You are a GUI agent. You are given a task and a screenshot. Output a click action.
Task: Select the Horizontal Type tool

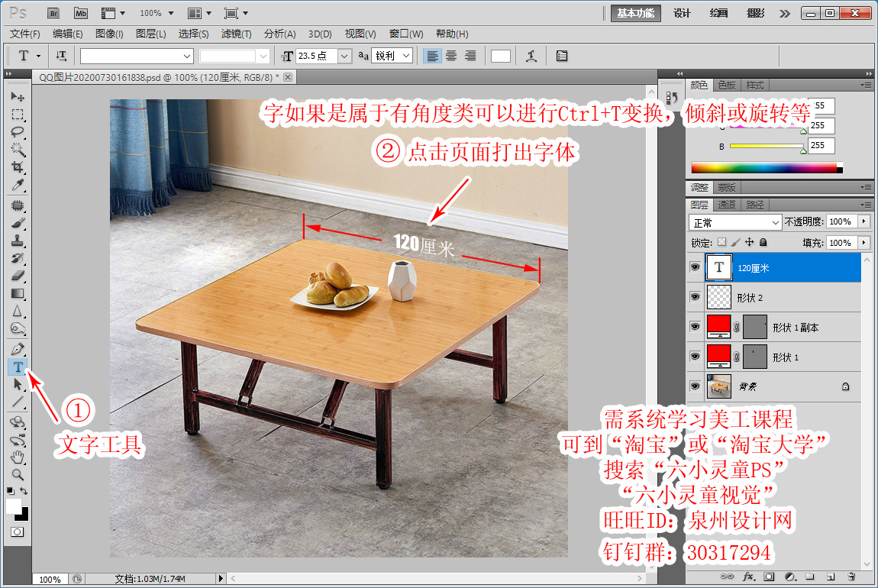[x=18, y=367]
